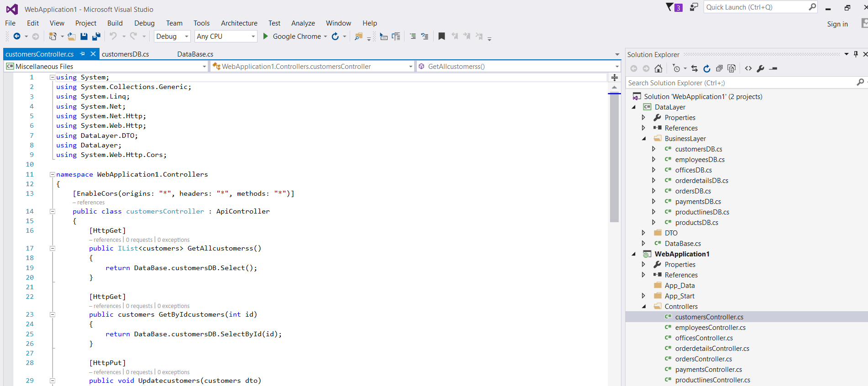Screen dimensions: 868x386
Task: Click the Open File folder icon
Action: tap(71, 37)
